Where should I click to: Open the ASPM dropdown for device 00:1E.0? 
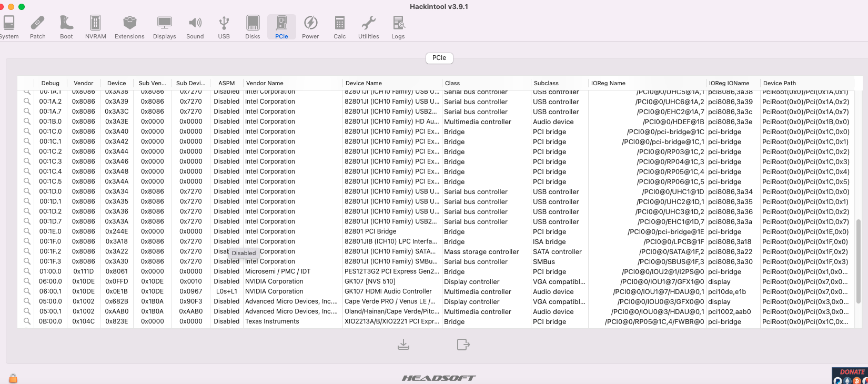[227, 231]
